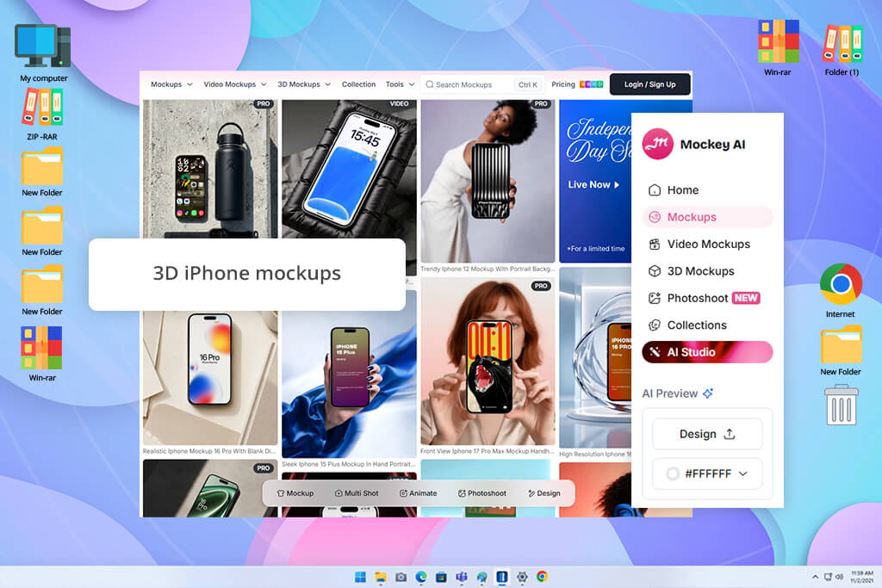
Task: Open the iPhone 17 Pro Max handheld thumbnail
Action: pyautogui.click(x=488, y=362)
